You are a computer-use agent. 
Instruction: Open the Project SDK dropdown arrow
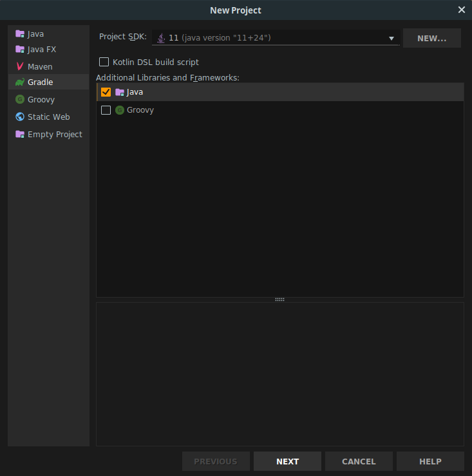pyautogui.click(x=391, y=39)
